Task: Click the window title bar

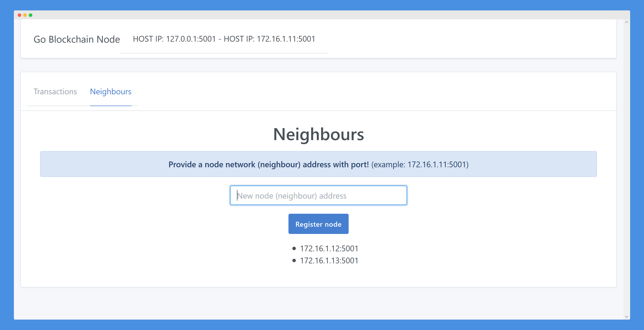Action: coord(322,15)
